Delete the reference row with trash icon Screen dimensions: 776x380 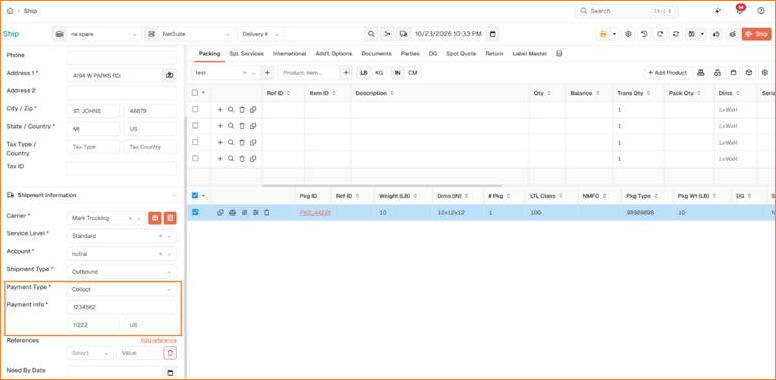(170, 353)
